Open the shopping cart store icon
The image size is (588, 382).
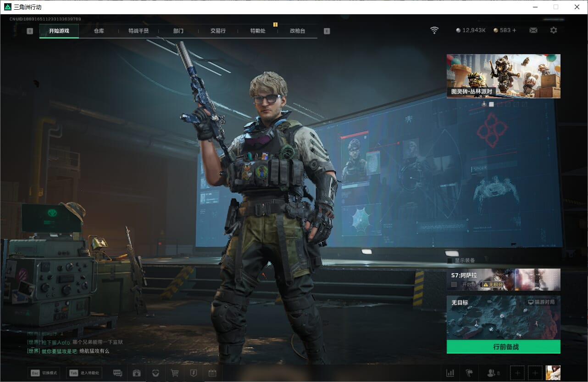[175, 373]
